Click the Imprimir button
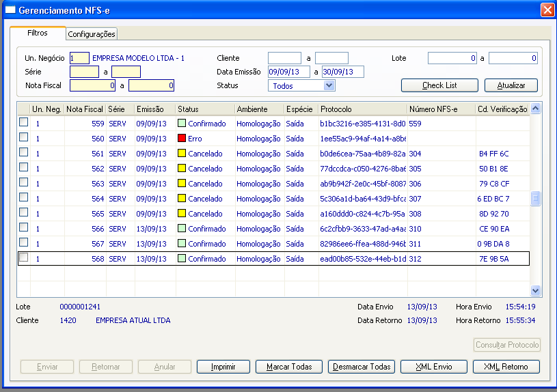 tap(223, 367)
